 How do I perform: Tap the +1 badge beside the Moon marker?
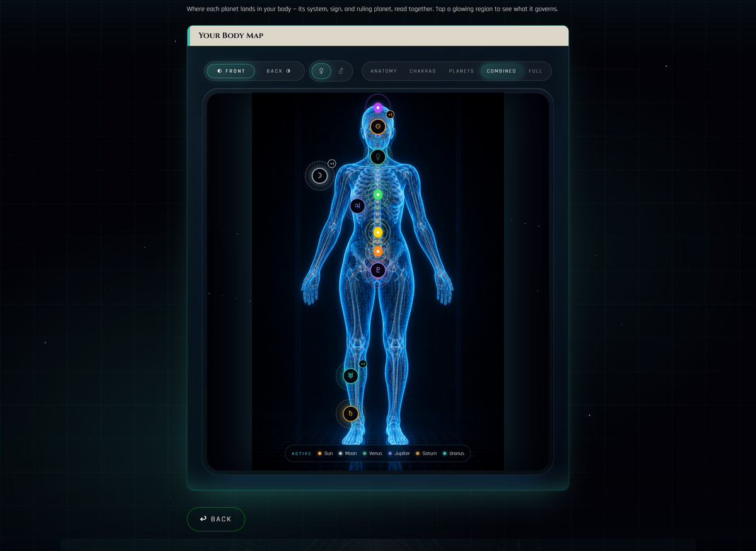332,164
